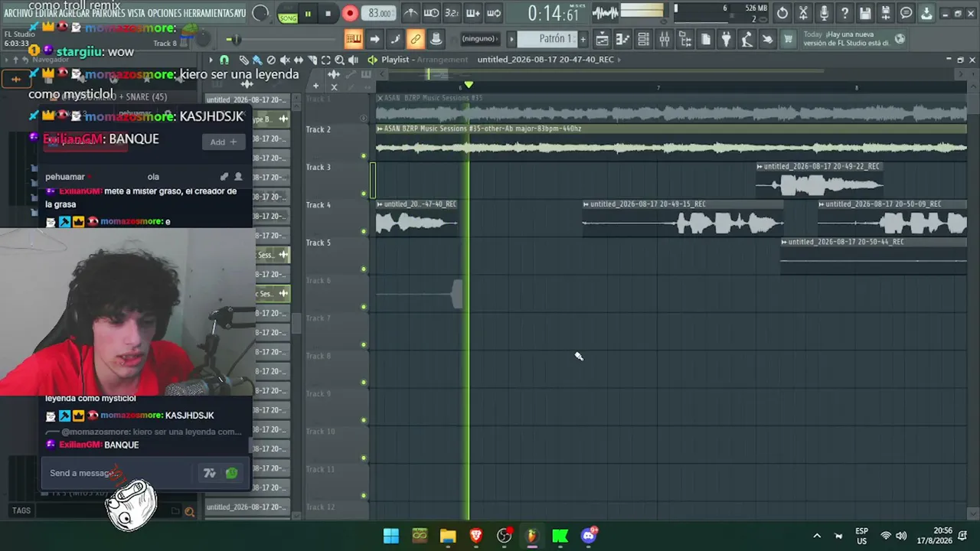Image resolution: width=980 pixels, height=551 pixels.
Task: Open the plugin picker plug icon
Action: (x=727, y=39)
